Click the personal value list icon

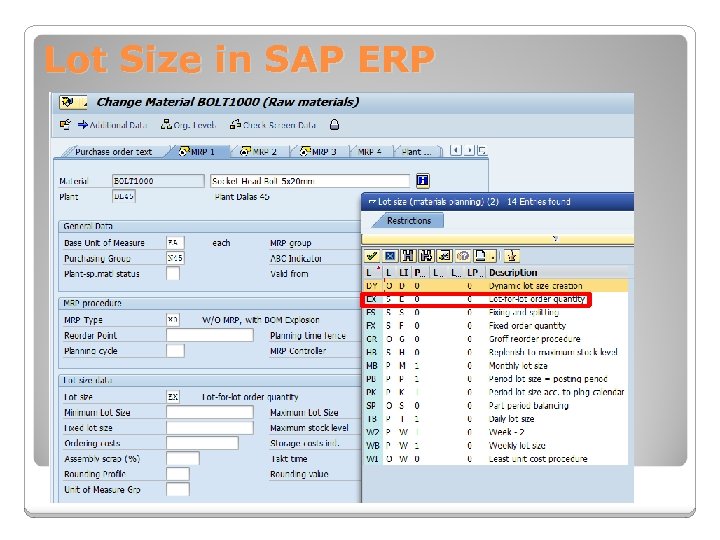click(x=512, y=256)
